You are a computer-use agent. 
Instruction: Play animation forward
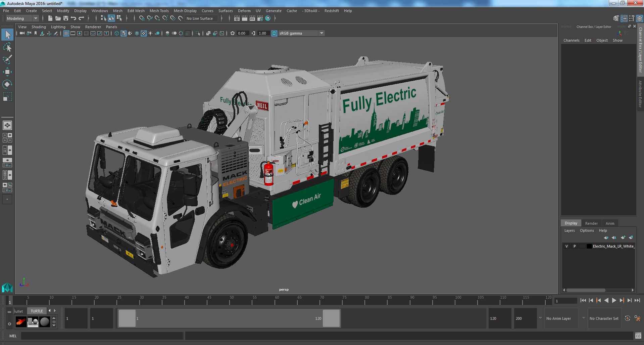click(x=614, y=300)
